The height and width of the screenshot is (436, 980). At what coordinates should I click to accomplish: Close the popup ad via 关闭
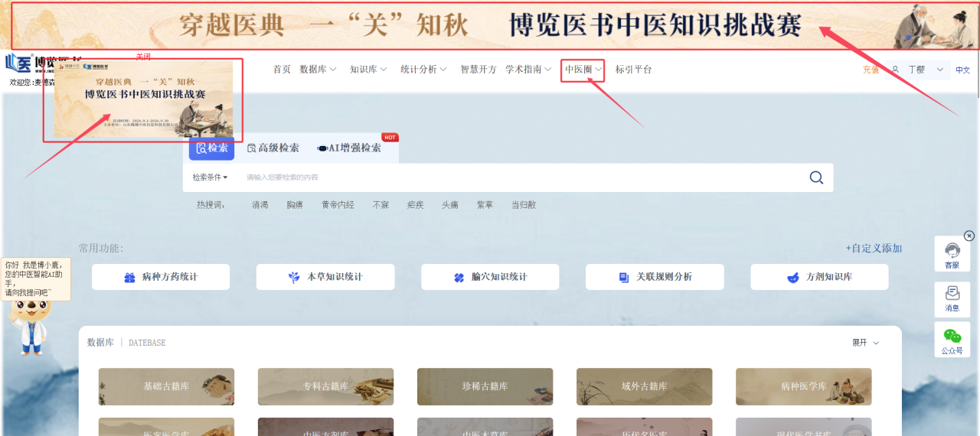[143, 57]
